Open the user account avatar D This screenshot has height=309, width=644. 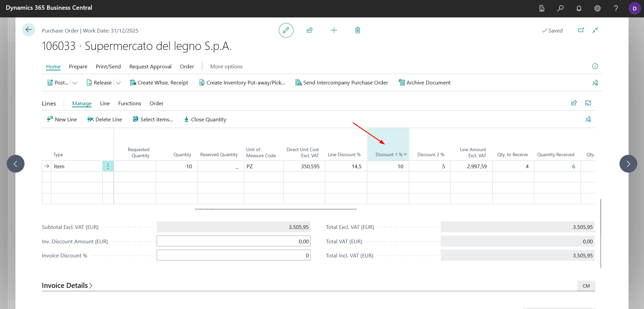[635, 8]
